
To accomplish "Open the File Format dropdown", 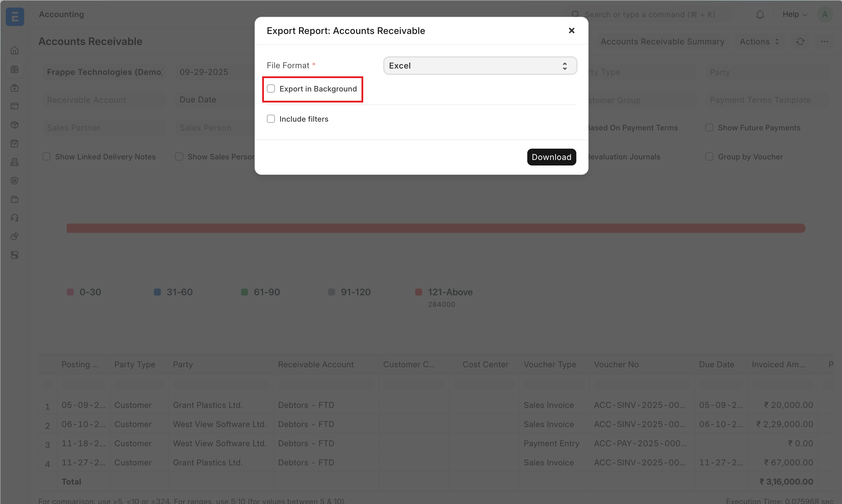I will (x=480, y=66).
